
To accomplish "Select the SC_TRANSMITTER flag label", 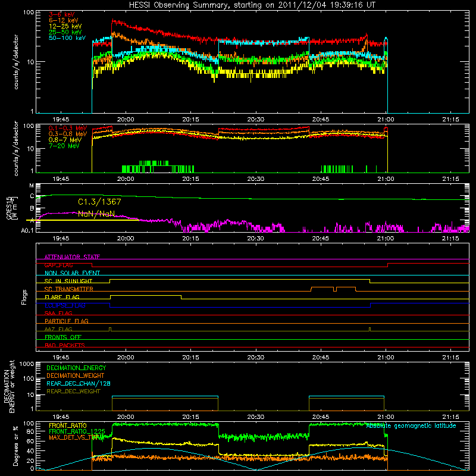I will point(68,289).
